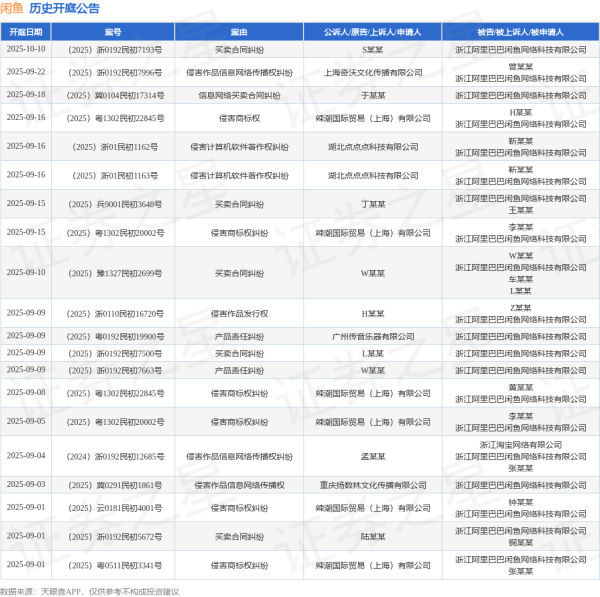Click case number (2025)兵9001民初3648号
The image size is (600, 597).
pyautogui.click(x=115, y=204)
